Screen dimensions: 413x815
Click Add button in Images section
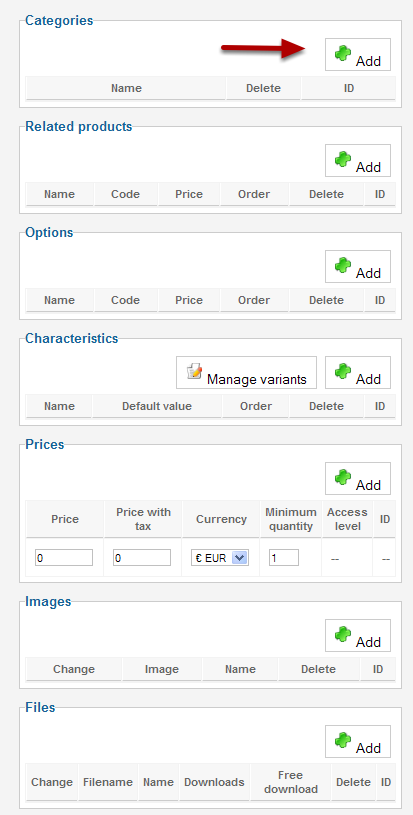pyautogui.click(x=358, y=636)
